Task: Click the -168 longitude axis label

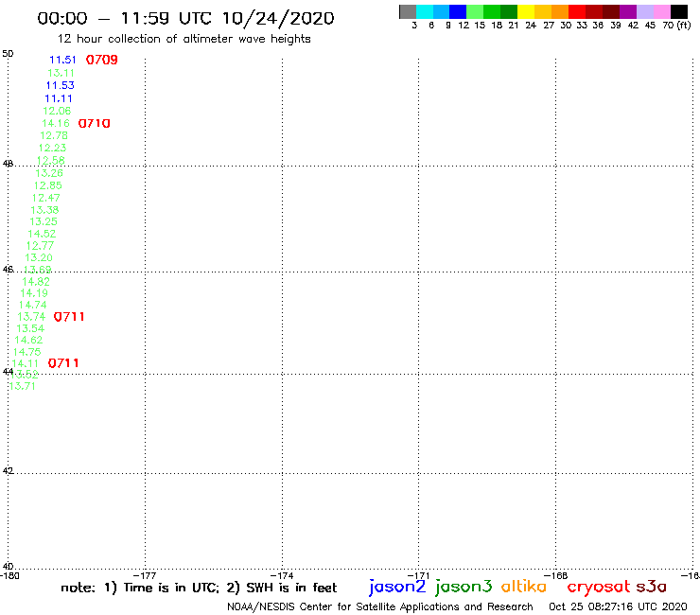Action: click(556, 575)
